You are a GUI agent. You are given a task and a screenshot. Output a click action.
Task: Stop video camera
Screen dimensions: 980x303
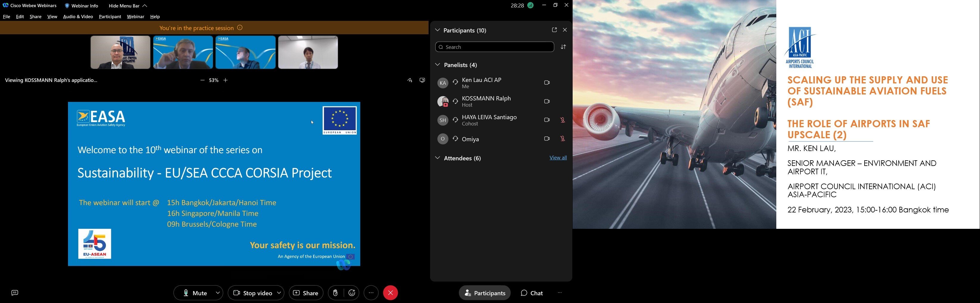(x=253, y=293)
